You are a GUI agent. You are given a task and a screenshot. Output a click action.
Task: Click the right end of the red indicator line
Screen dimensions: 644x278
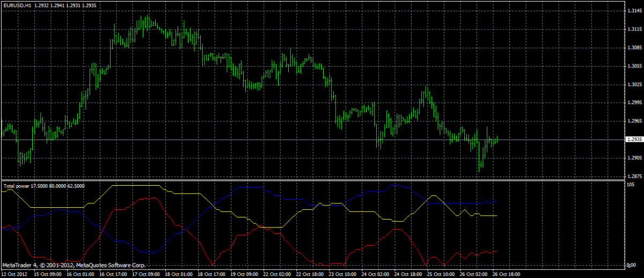(497, 251)
